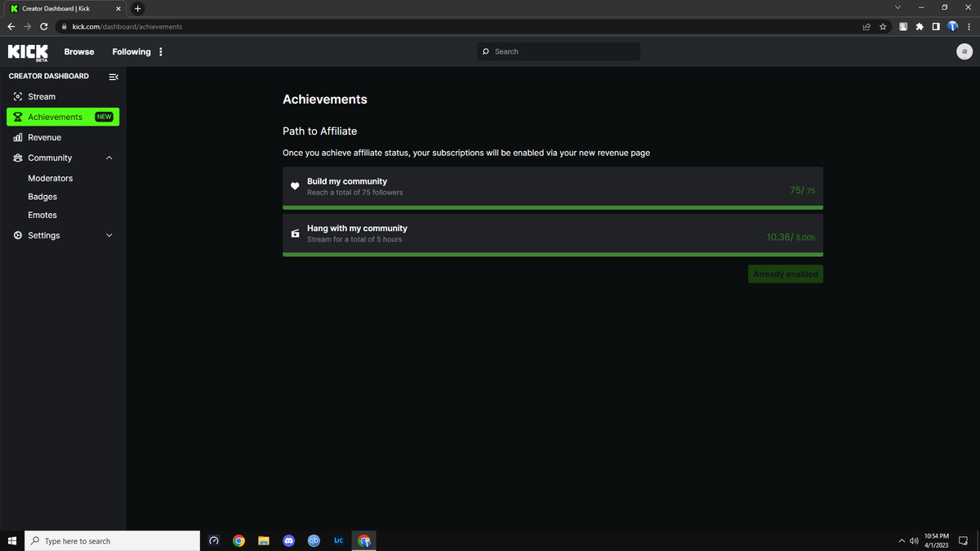Click the browser back arrow

pos(11,26)
